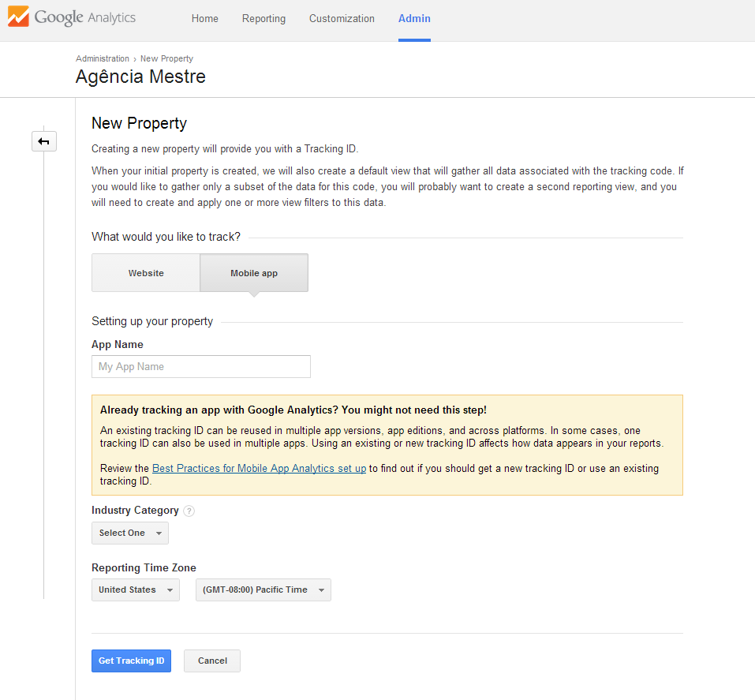Click the Industry Category help question icon
The height and width of the screenshot is (700, 755).
click(189, 511)
